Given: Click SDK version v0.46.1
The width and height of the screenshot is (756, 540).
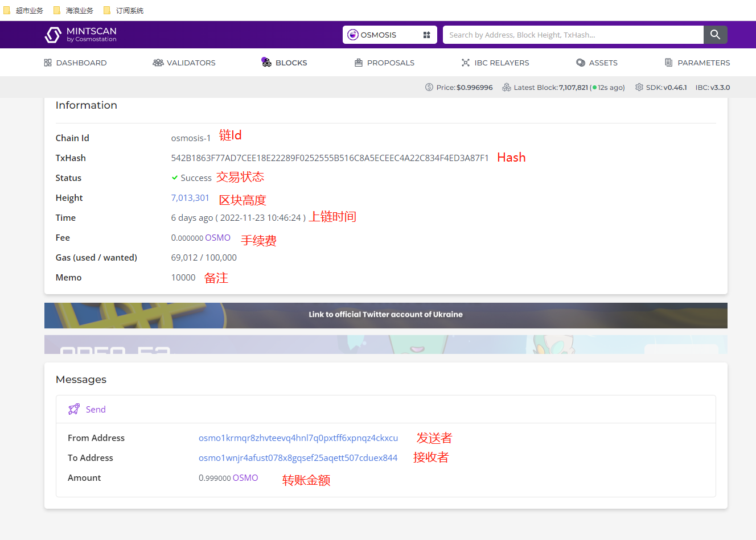Looking at the screenshot, I should coord(675,88).
